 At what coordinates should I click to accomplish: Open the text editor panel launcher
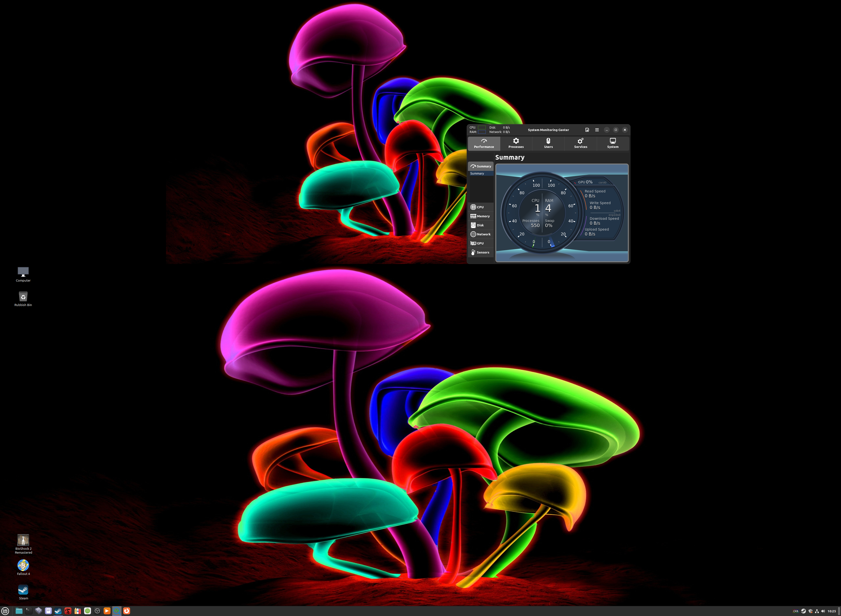[48, 611]
